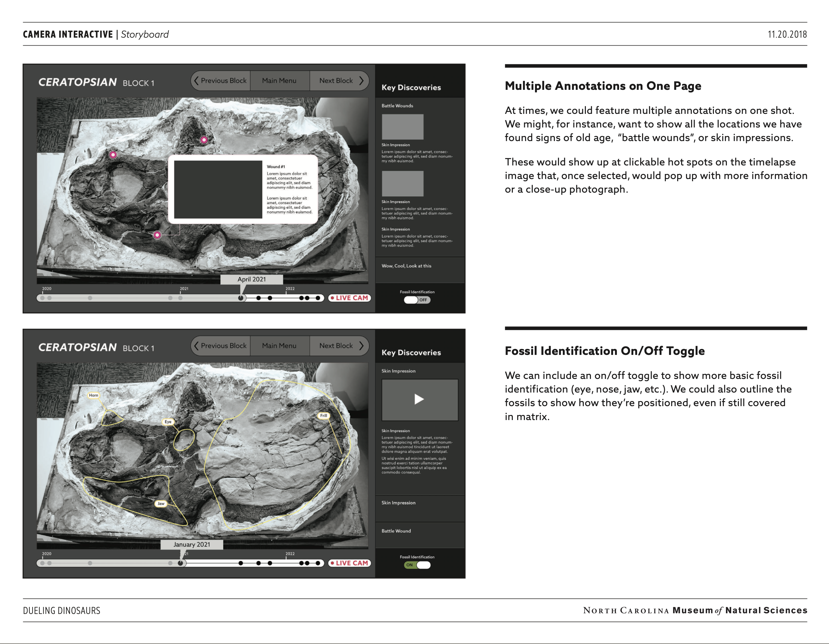This screenshot has width=829, height=644.
Task: Click the top mockup Key Discoveries heading
Action: pyautogui.click(x=411, y=87)
